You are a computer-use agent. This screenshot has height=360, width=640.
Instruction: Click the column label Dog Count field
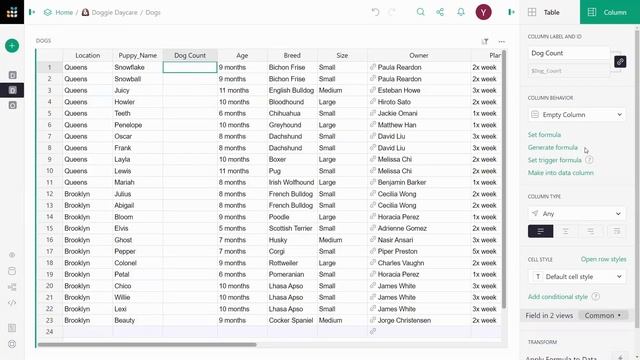(569, 53)
